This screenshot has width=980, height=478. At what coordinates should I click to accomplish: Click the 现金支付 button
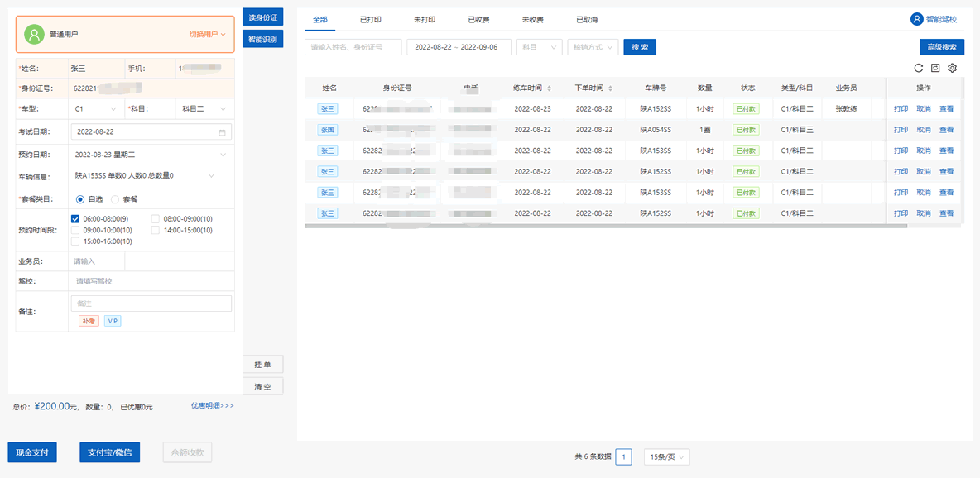(x=32, y=452)
